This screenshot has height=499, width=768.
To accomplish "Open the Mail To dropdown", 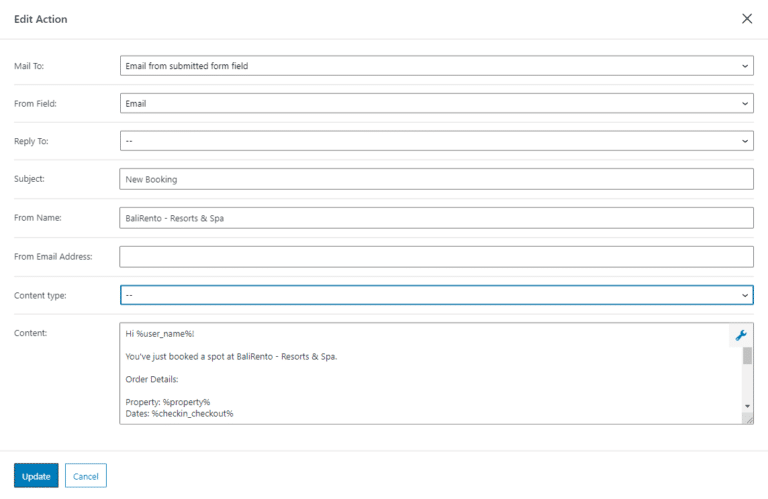I will [x=436, y=66].
